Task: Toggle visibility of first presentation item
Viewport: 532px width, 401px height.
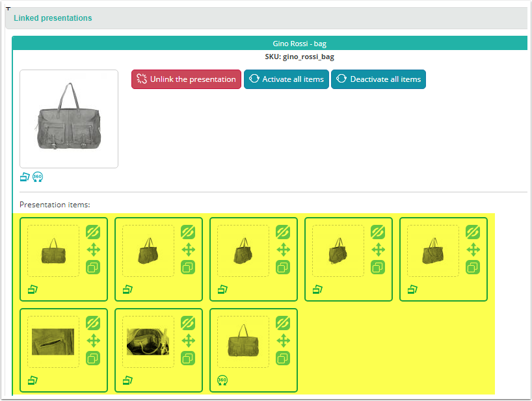Action: [x=93, y=232]
